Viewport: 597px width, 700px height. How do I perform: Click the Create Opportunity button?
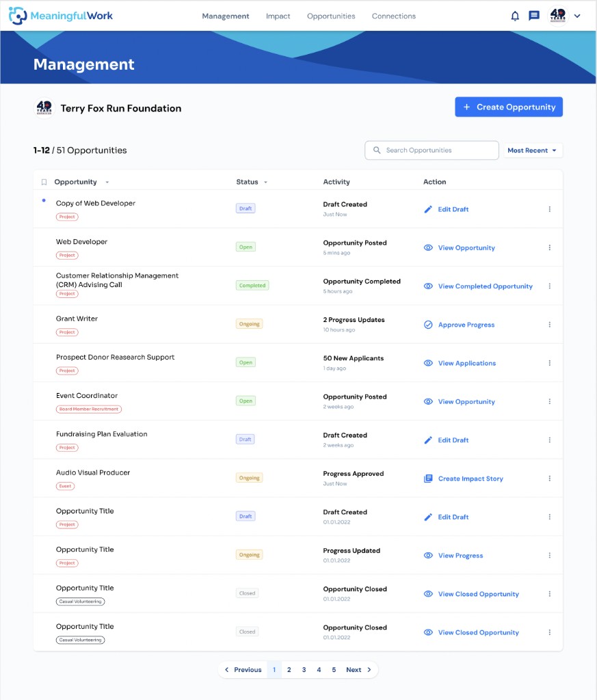[x=509, y=107]
